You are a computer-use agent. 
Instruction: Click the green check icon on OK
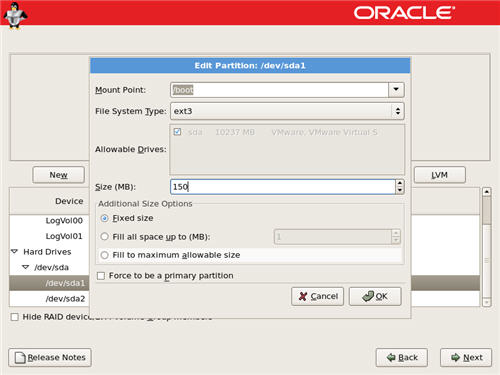[368, 296]
